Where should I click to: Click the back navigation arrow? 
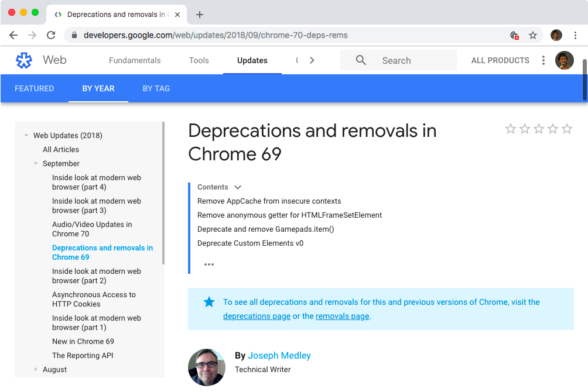click(x=13, y=35)
